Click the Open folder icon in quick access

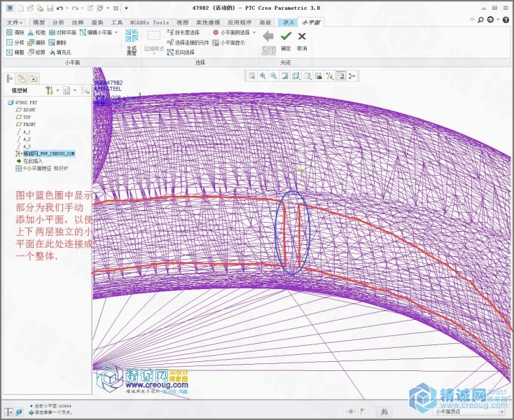point(30,8)
